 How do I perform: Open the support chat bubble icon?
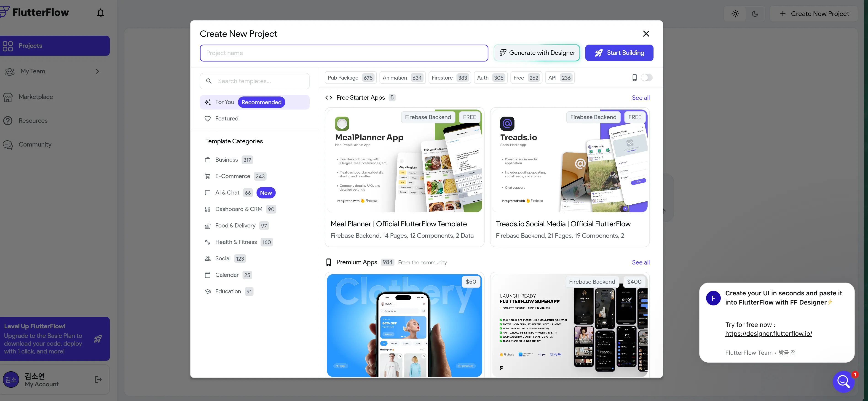tap(843, 382)
